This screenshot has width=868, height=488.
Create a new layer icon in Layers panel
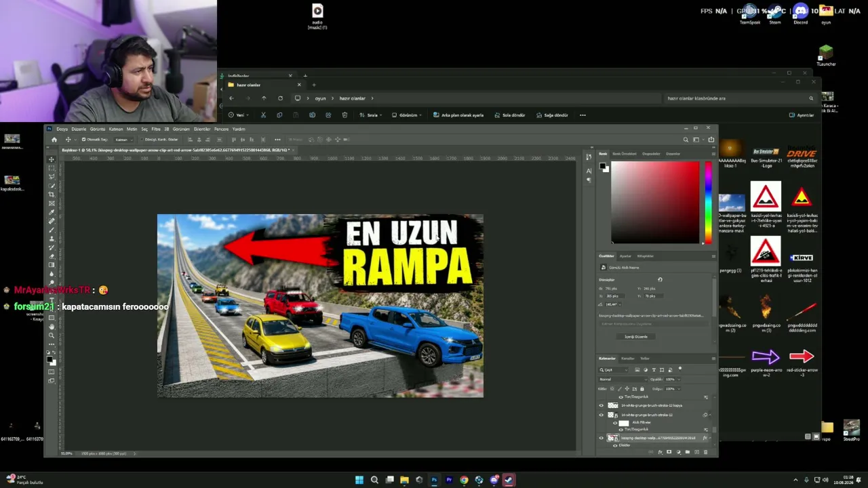(696, 452)
